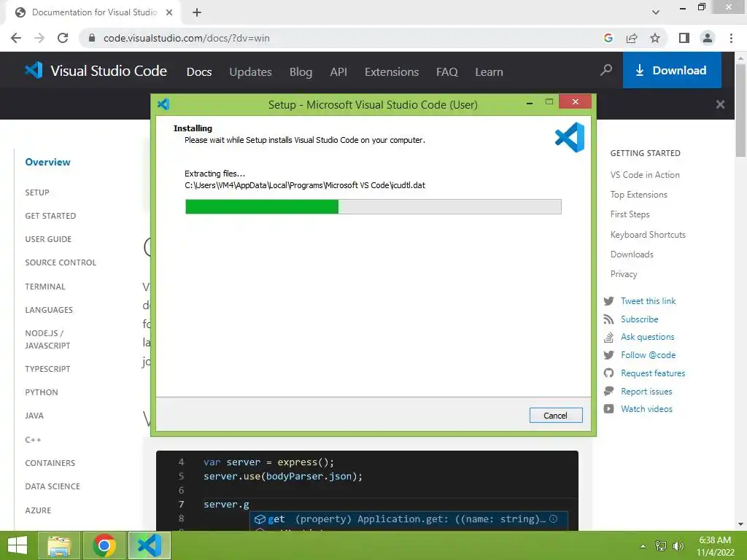
Task: Expand the PYTHON docs section
Action: [42, 392]
